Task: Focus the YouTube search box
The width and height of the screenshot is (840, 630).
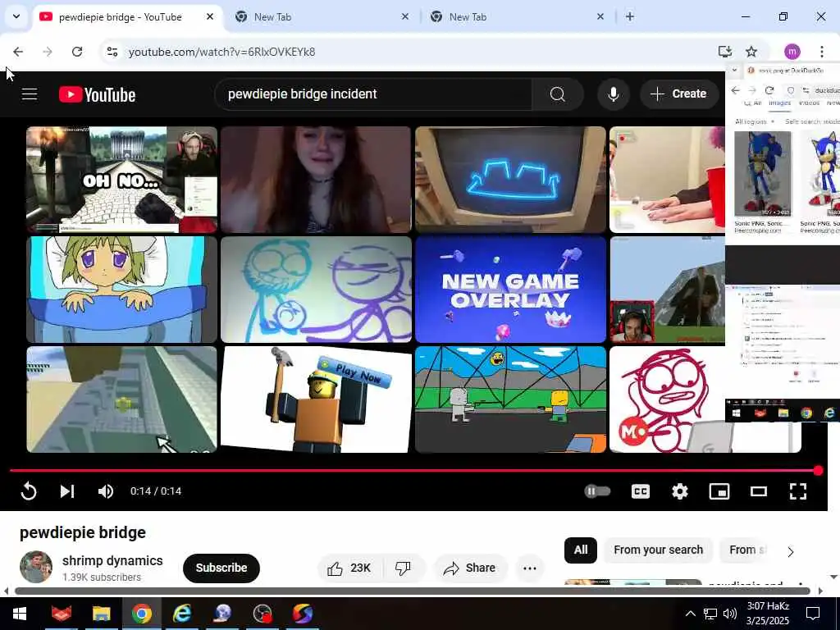Action: [374, 94]
